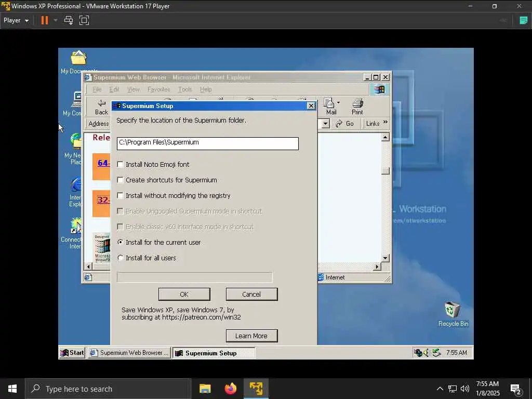Launch Firefox from the taskbar
532x399 pixels.
[231, 389]
